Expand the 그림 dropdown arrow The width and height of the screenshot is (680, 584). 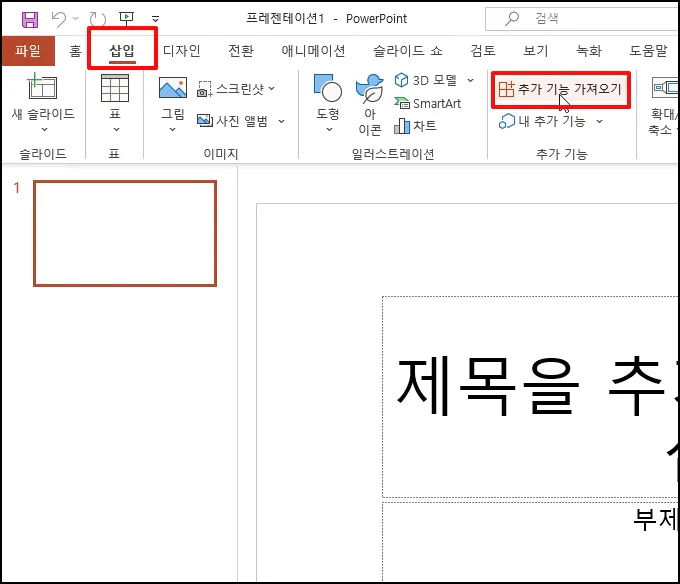click(x=173, y=129)
